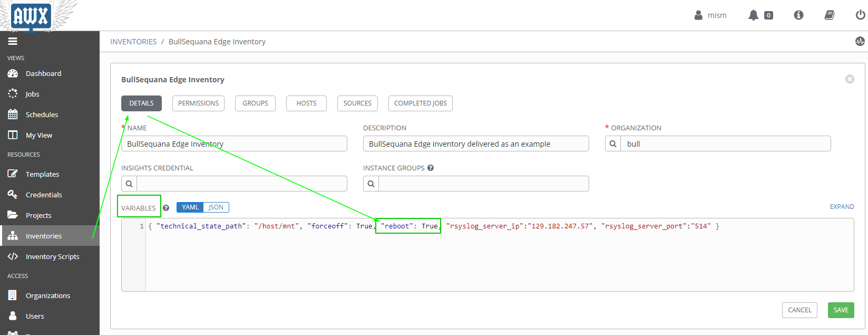Open Templates page
This screenshot has height=335, width=868.
42,174
